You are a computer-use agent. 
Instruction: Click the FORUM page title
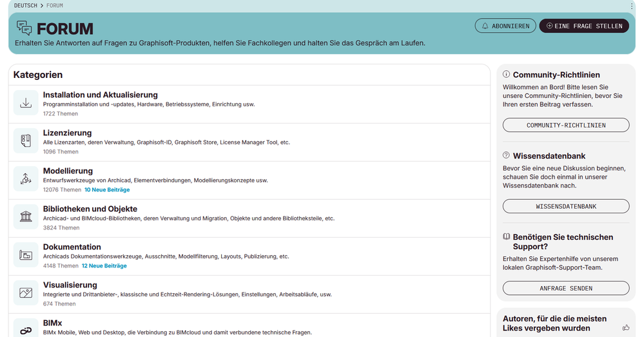tap(65, 29)
